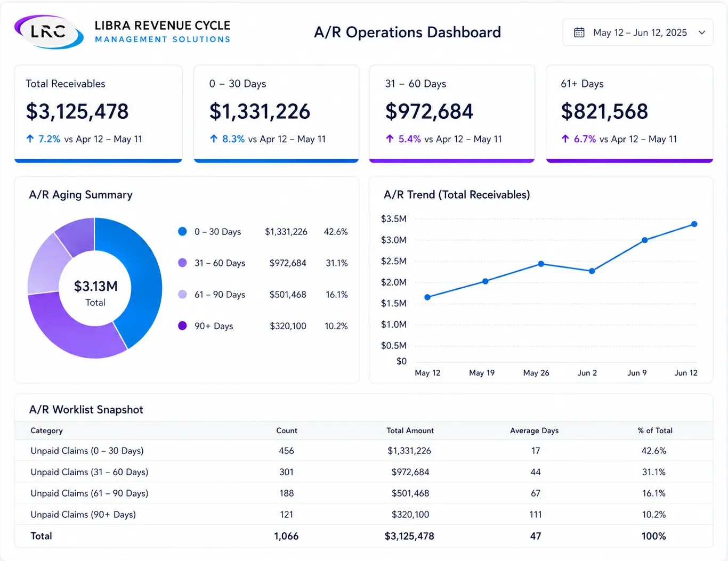Sort by the Average Days column header

point(535,430)
